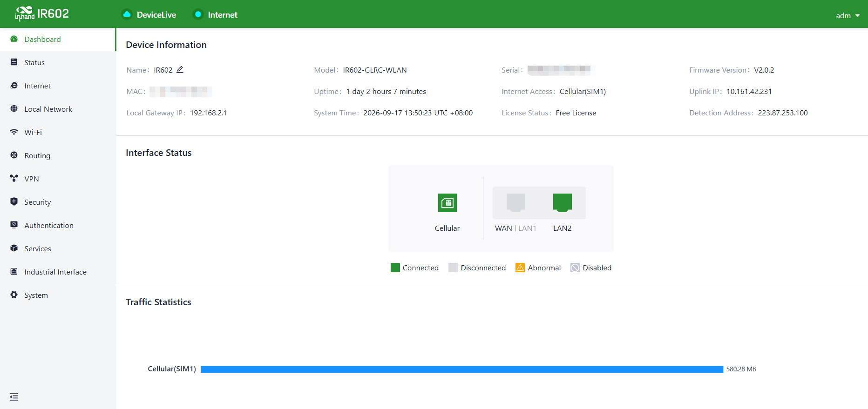Open the Status menu item

58,63
